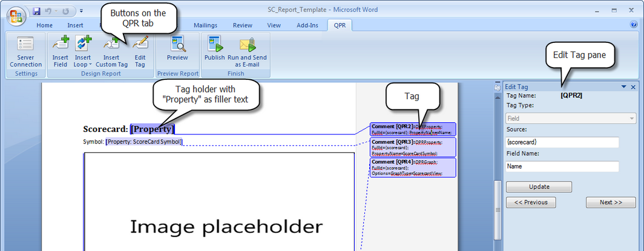Click the [QPR2] tag name value
The image size is (644, 251).
[x=571, y=96]
